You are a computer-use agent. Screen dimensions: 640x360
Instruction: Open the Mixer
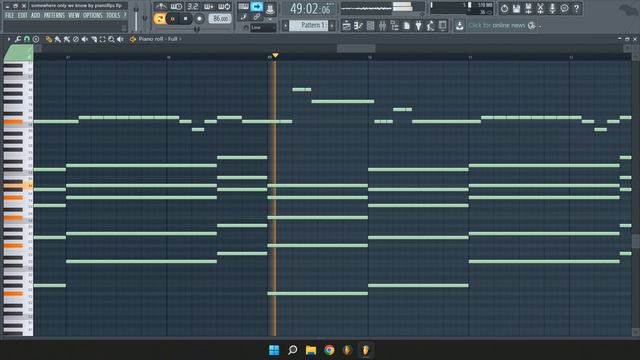[x=382, y=26]
